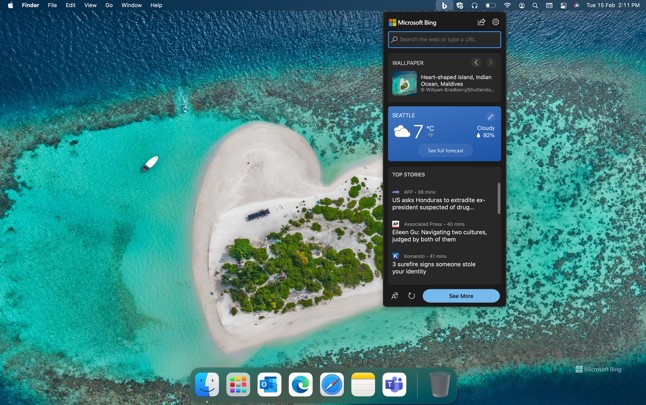Click the battery status icon
The width and height of the screenshot is (646, 405).
tap(490, 5)
